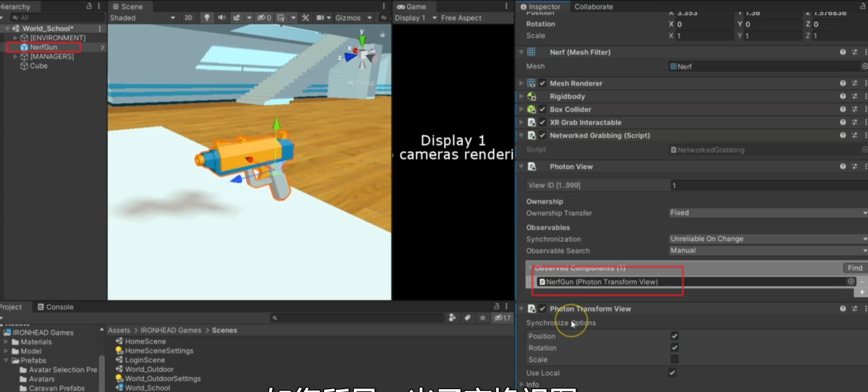Uncheck Use Local option
The image size is (868, 392).
pos(672,373)
